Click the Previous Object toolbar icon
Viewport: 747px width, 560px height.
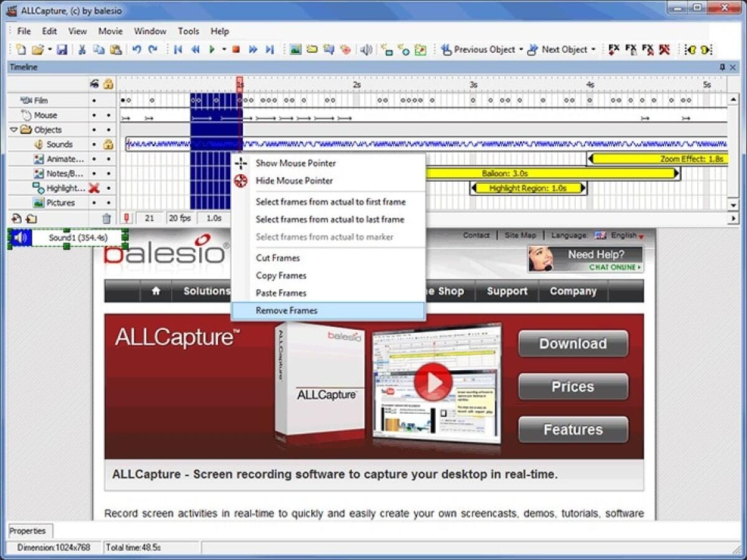(446, 49)
